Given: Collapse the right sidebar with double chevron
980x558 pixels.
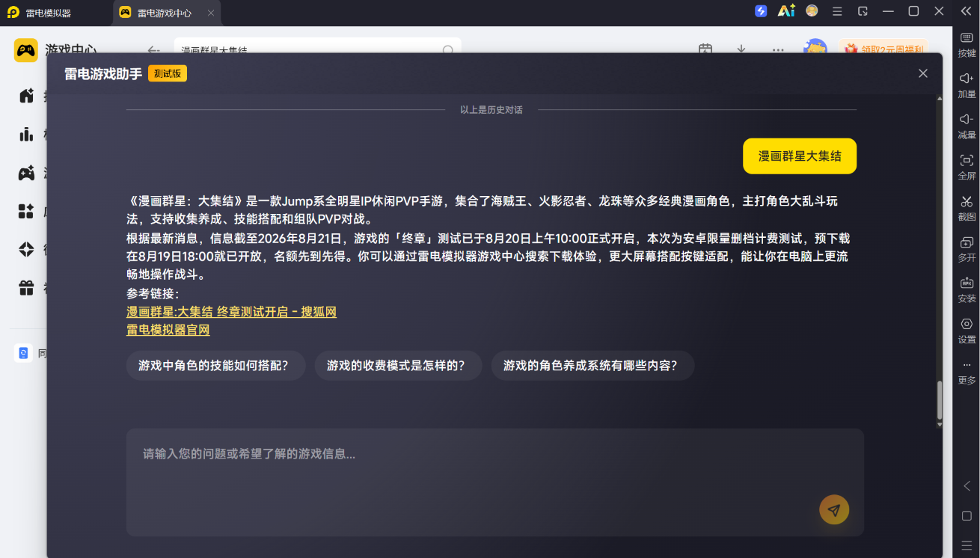Looking at the screenshot, I should point(966,11).
